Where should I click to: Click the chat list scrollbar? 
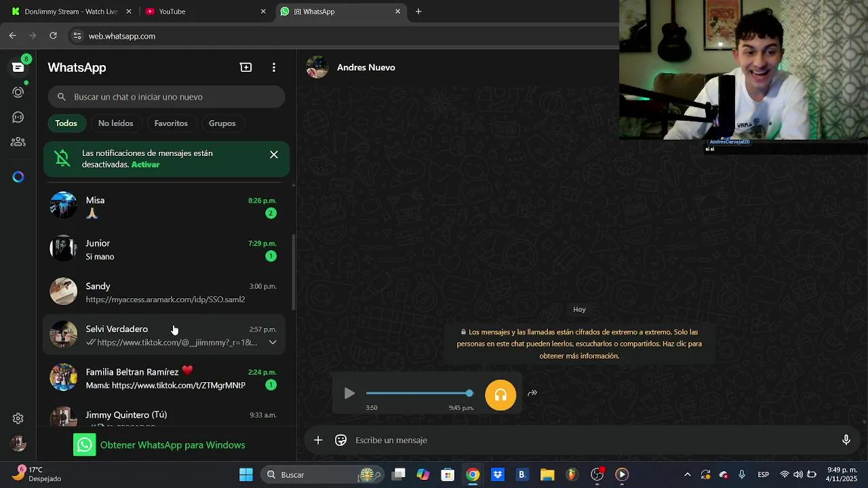[294, 271]
